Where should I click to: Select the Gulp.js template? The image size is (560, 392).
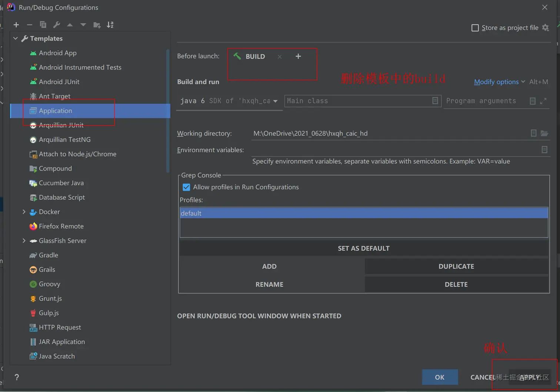pyautogui.click(x=49, y=313)
